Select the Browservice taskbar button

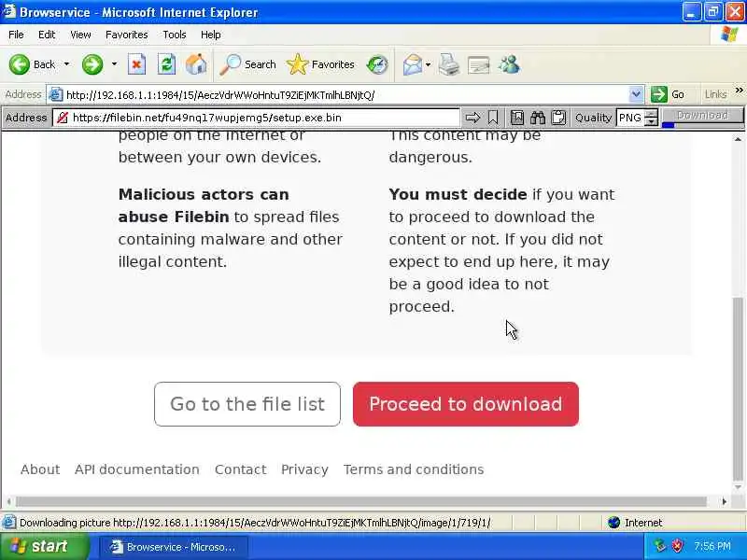174,547
